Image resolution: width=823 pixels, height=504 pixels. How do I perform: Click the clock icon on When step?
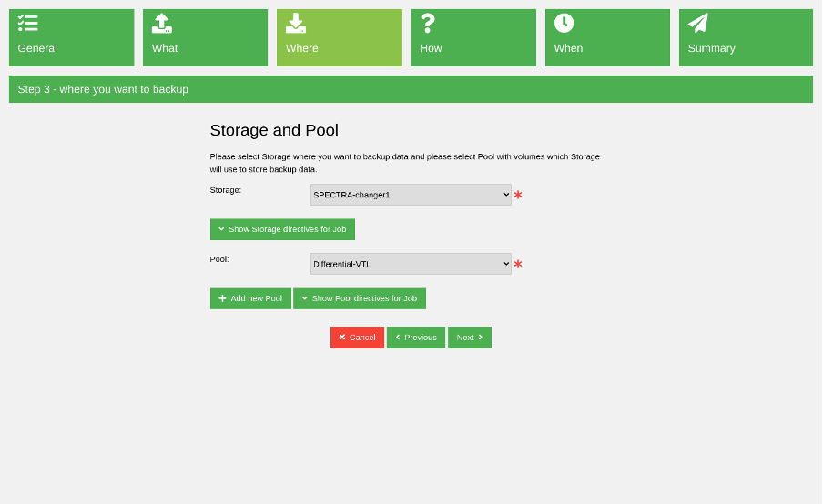[x=564, y=23]
